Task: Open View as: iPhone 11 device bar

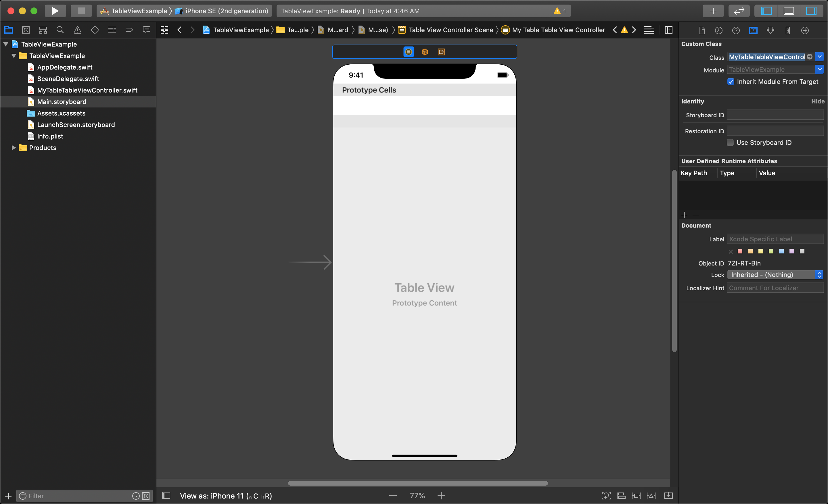Action: [x=226, y=496]
